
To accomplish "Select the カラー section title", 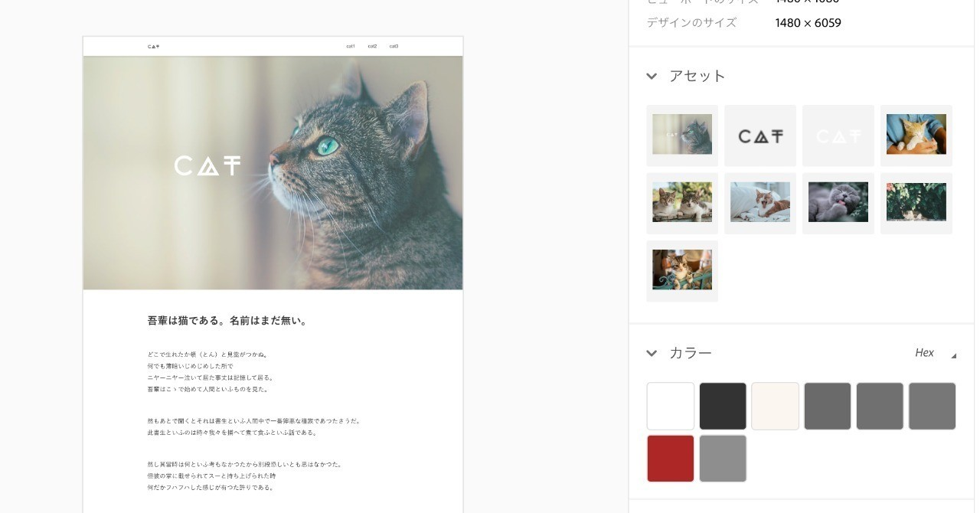I will 691,353.
